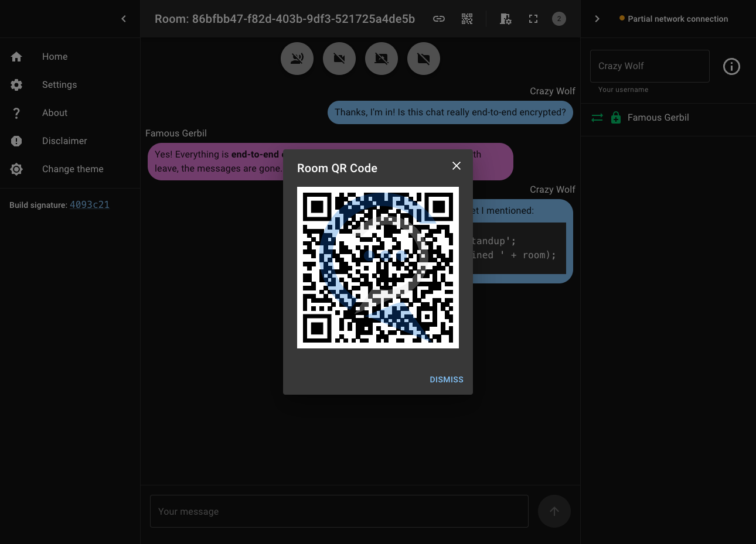Open the user info icon beside username
Screen dimensions: 756x544
[x=731, y=66]
